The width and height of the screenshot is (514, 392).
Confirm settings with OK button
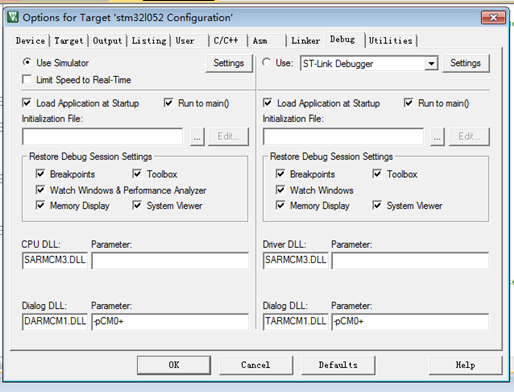(174, 365)
